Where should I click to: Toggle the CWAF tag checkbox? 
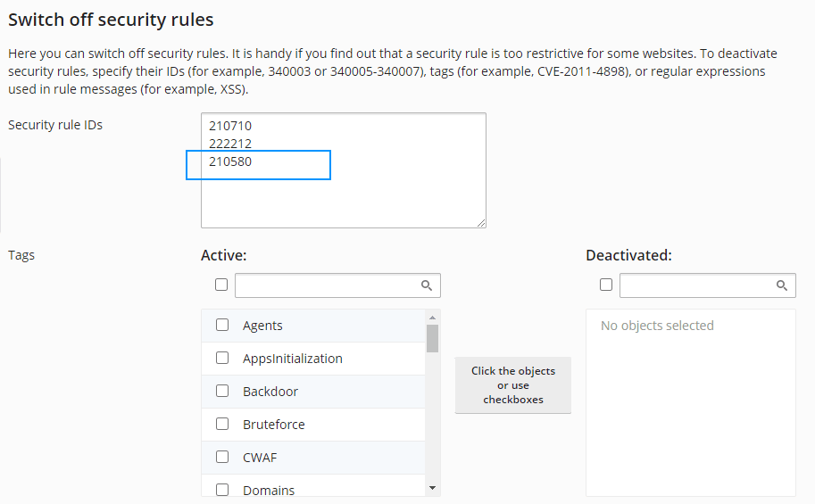tap(222, 458)
